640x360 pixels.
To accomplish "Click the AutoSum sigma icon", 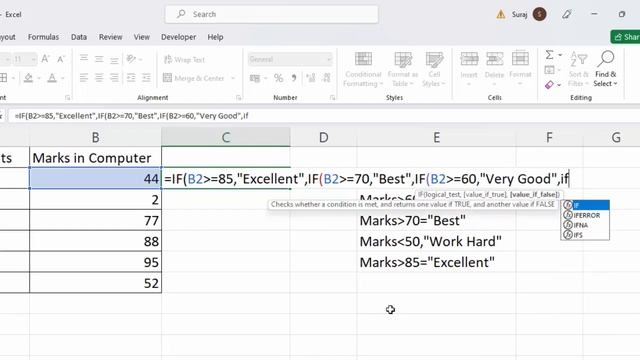I will 549,55.
